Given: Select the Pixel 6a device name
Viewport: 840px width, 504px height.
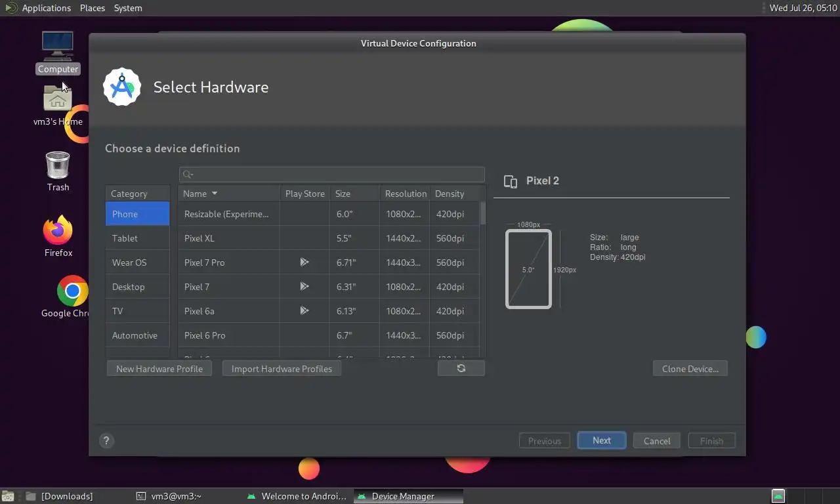Looking at the screenshot, I should [199, 311].
